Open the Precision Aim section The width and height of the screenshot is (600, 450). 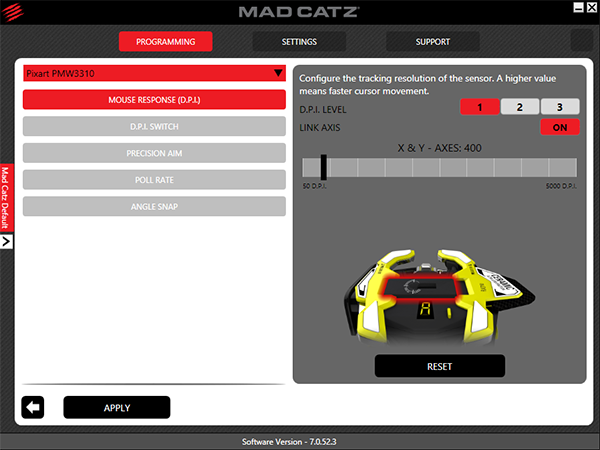[x=154, y=153]
